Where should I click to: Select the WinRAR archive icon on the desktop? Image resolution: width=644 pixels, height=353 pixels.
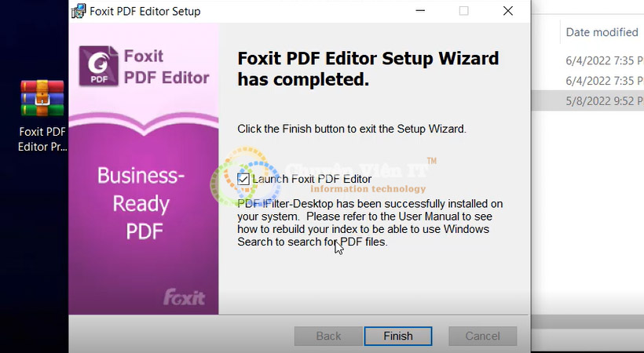tap(41, 98)
